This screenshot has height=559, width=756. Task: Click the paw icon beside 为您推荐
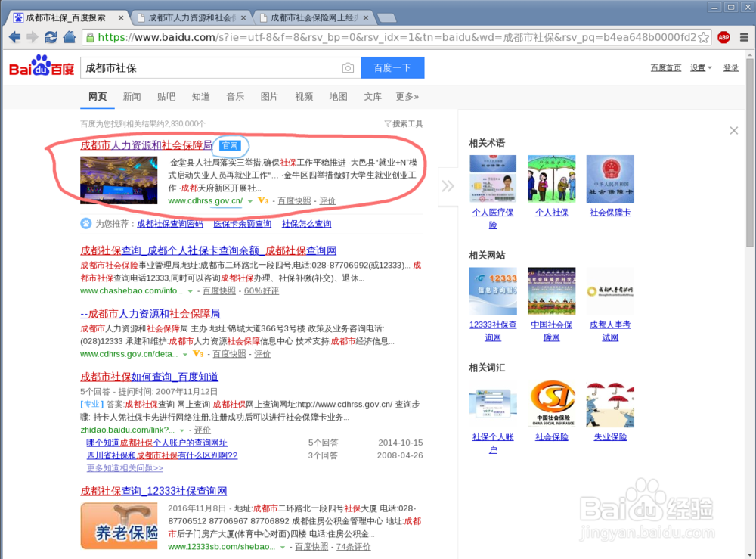(86, 223)
